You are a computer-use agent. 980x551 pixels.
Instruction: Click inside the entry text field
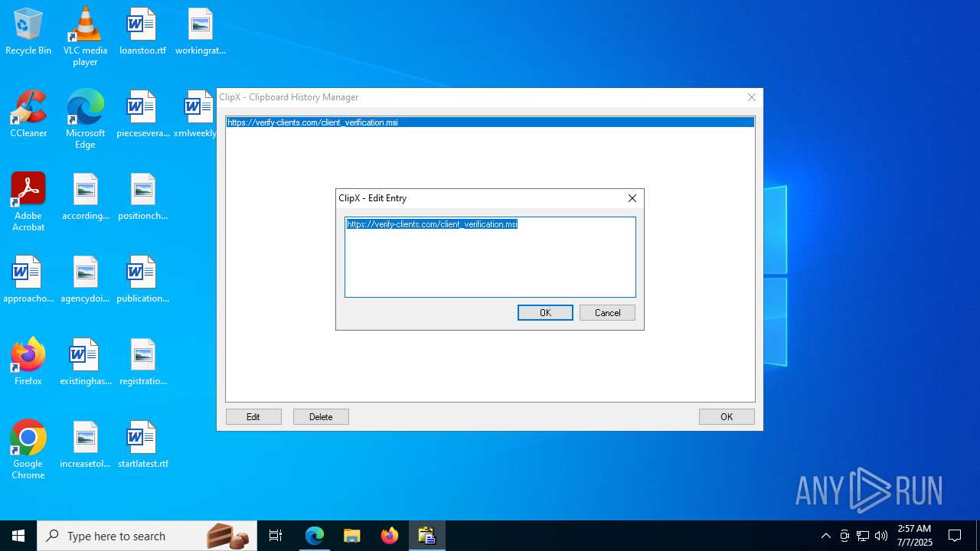490,257
